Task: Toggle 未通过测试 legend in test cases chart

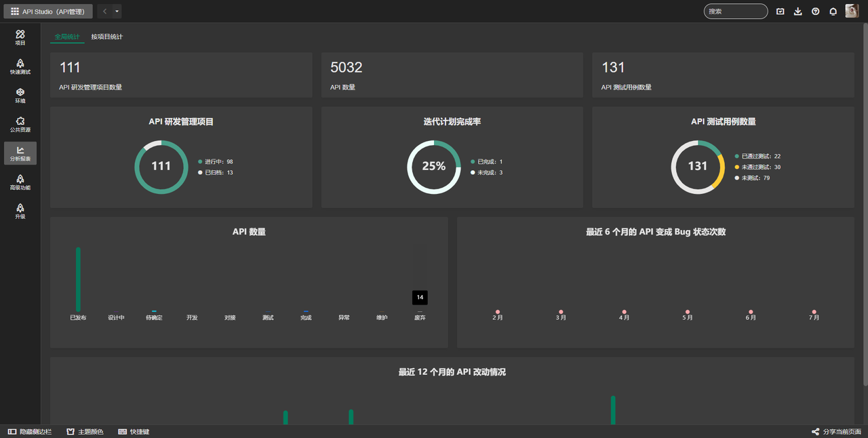Action: tap(757, 167)
